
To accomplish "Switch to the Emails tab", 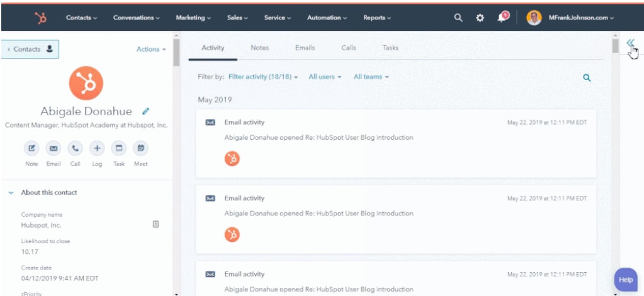I will pyautogui.click(x=305, y=48).
